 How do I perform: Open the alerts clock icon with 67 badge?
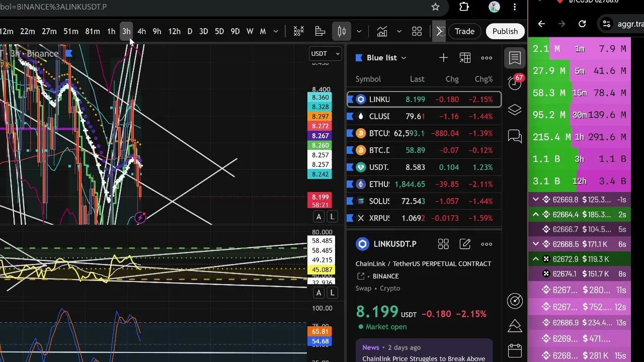click(x=515, y=83)
